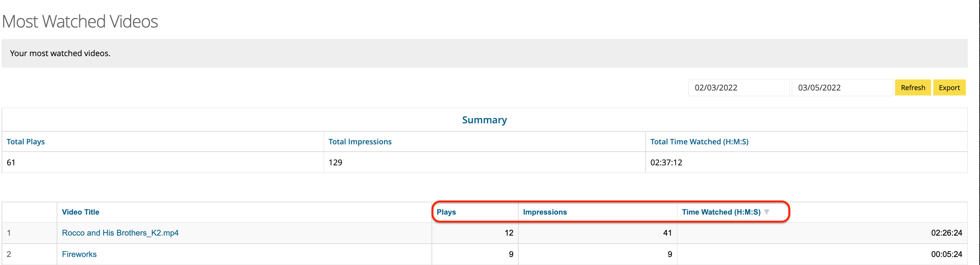Sort by the Video Title header

pyautogui.click(x=80, y=212)
